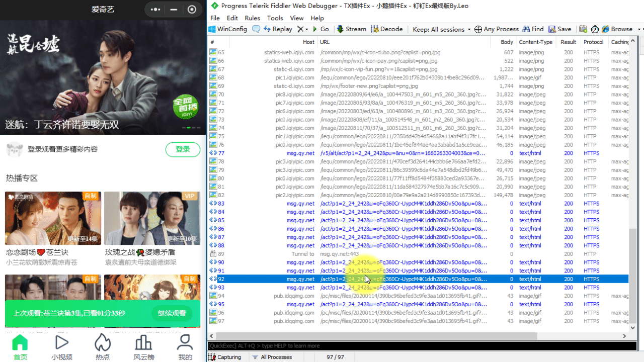The height and width of the screenshot is (362, 644).
Task: Toggle Stream mode
Action: (x=352, y=29)
